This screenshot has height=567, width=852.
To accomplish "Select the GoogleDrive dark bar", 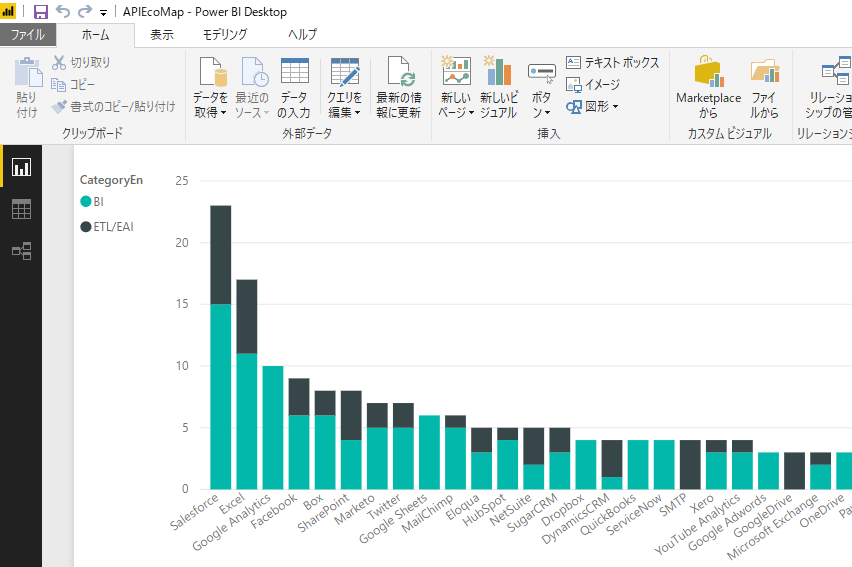I will (794, 471).
